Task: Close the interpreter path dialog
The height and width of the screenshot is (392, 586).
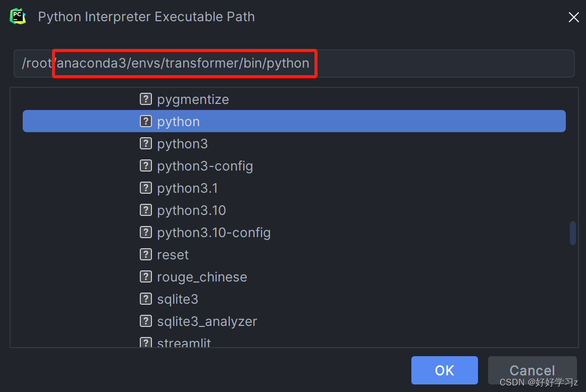Action: pyautogui.click(x=573, y=17)
